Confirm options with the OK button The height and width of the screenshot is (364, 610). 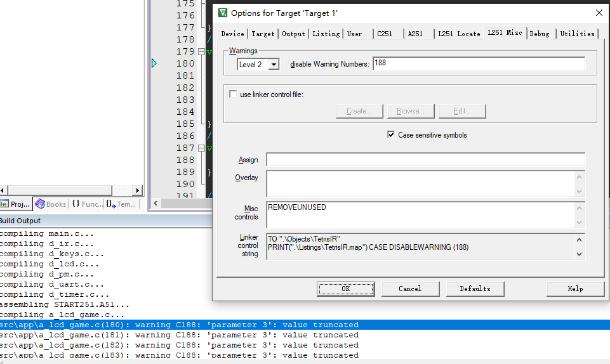pos(345,289)
